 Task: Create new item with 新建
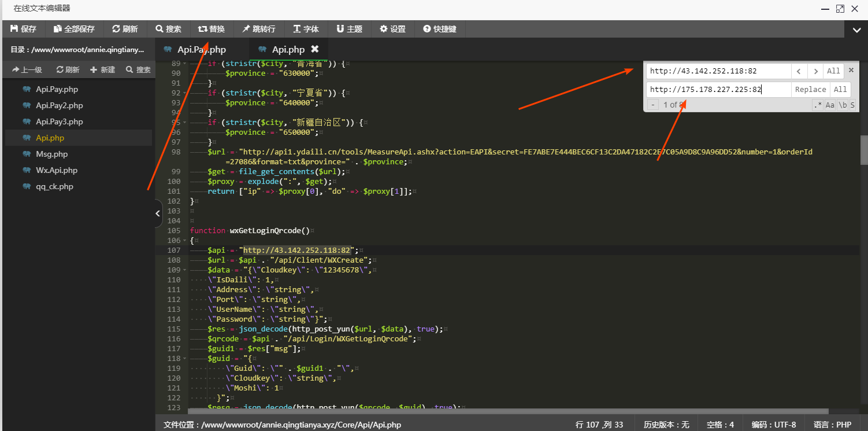point(102,69)
